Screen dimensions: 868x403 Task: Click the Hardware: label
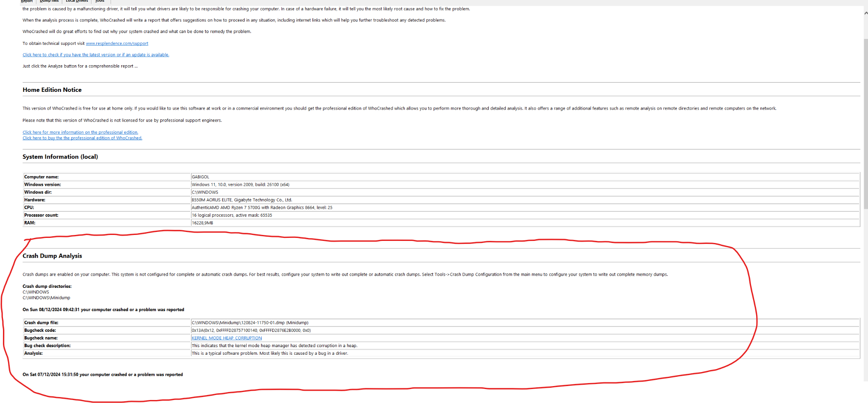[35, 200]
